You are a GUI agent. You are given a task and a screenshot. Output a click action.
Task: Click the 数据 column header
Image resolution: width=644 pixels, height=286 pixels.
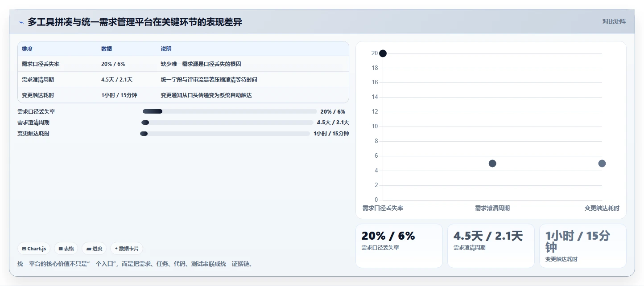pos(107,49)
